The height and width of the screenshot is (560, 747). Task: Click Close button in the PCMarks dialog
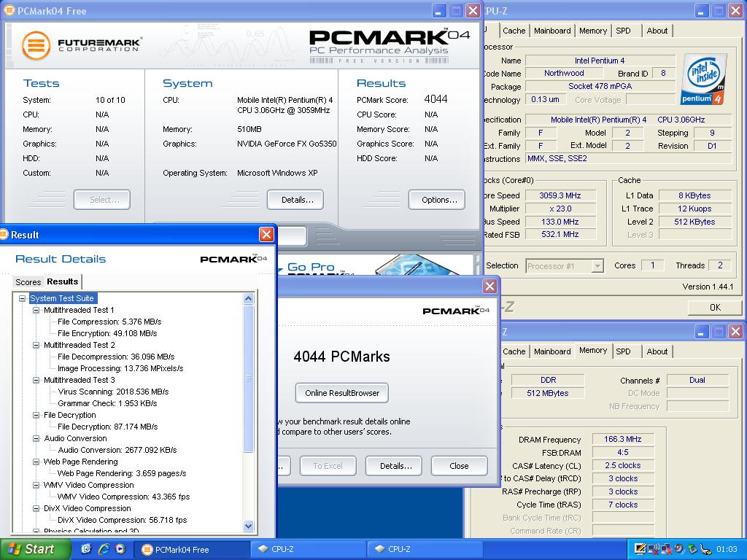(x=460, y=466)
